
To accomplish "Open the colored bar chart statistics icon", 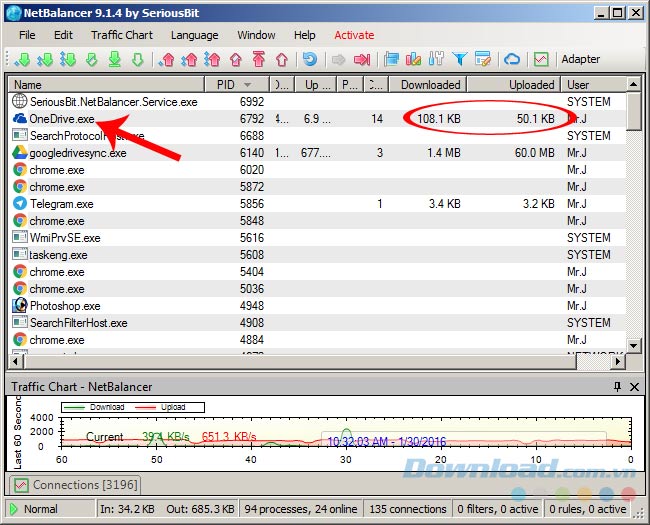I will tap(413, 59).
